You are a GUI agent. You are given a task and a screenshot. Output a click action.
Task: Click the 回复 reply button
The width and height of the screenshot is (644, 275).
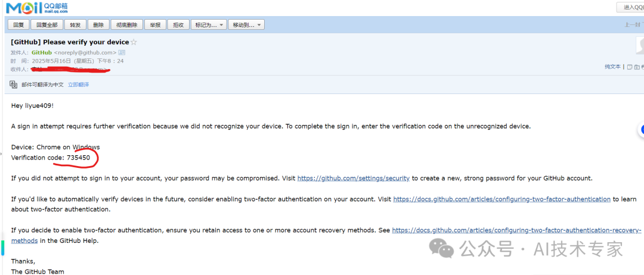click(x=18, y=24)
